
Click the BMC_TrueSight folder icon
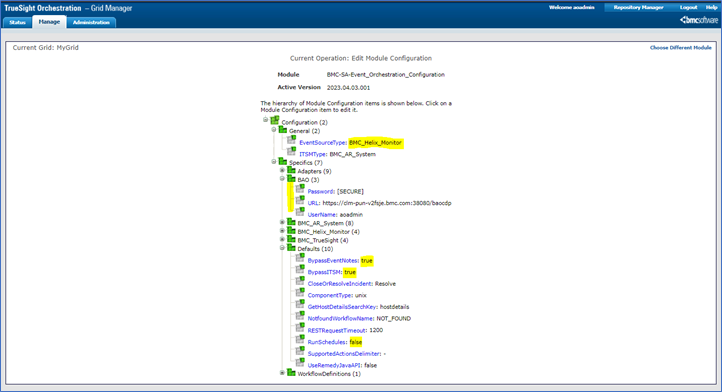click(291, 240)
